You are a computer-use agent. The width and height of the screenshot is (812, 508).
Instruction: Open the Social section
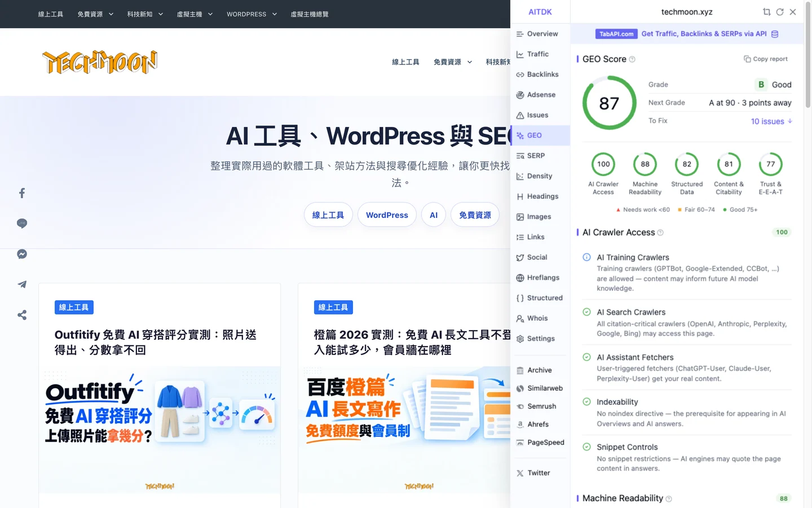click(540, 257)
